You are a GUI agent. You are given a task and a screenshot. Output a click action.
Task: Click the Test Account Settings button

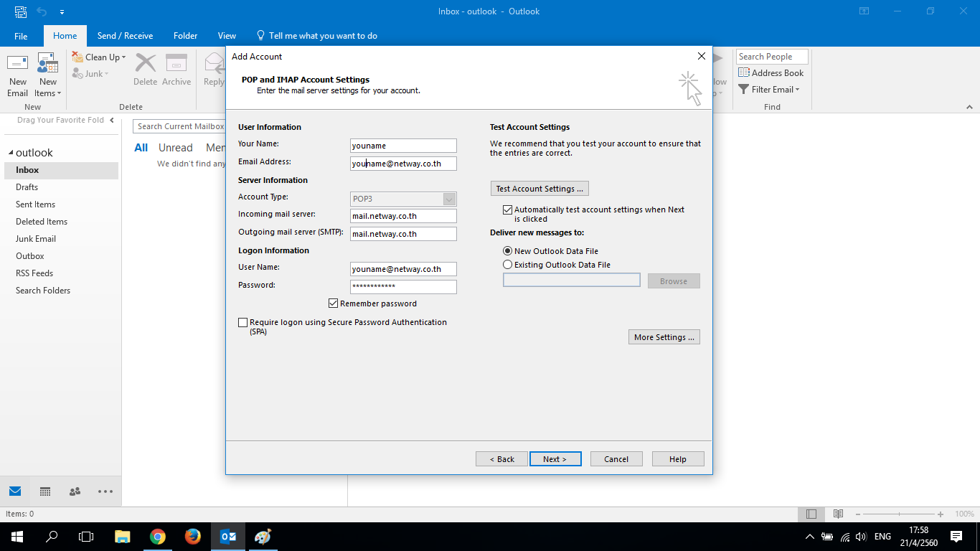[x=540, y=189]
